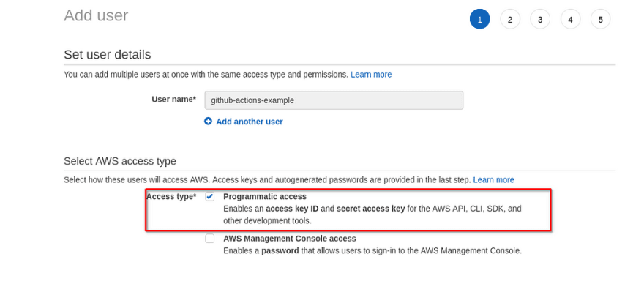Click the User name* field label
644x284 pixels.
click(173, 99)
